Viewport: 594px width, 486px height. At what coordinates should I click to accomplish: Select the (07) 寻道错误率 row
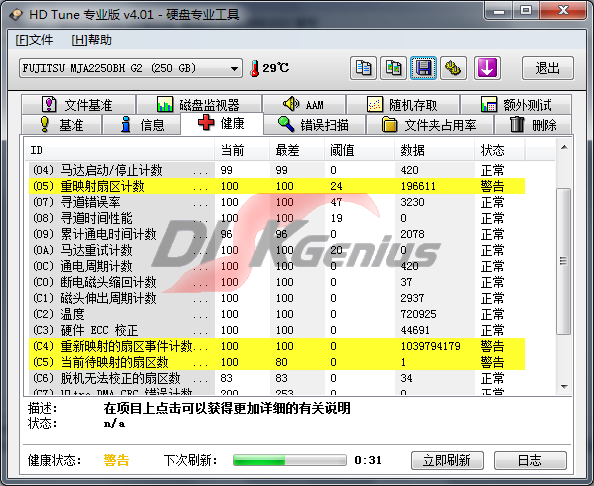tap(277, 202)
